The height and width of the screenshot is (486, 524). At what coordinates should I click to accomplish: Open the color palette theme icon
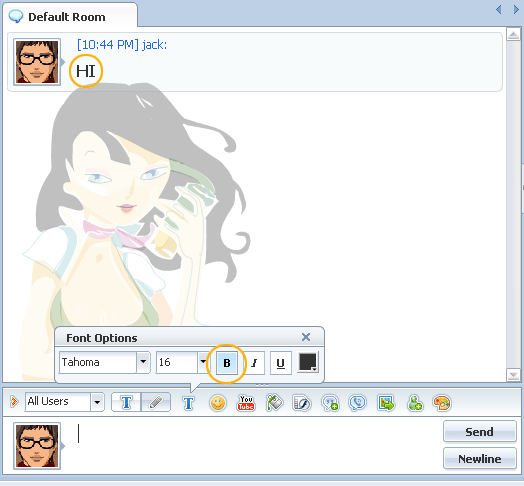[x=442, y=403]
